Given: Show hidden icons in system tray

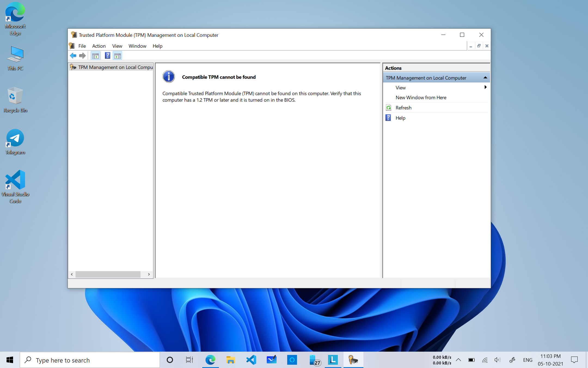Looking at the screenshot, I should [458, 360].
